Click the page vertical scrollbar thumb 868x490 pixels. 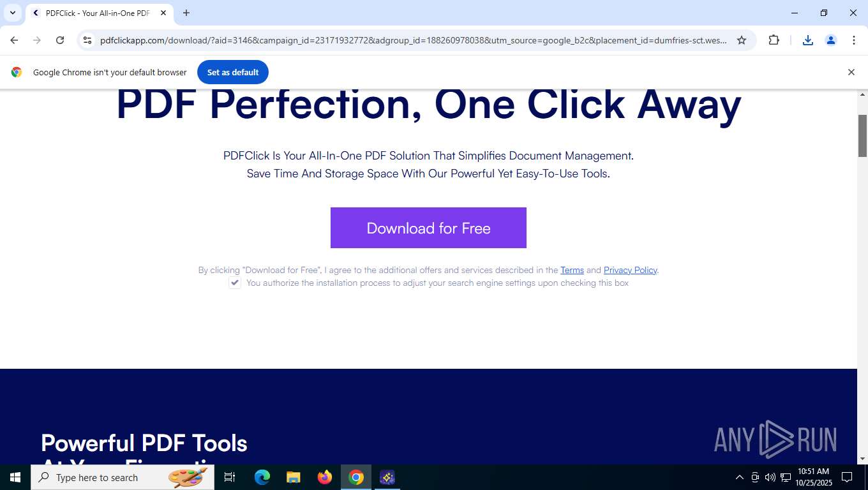862,136
